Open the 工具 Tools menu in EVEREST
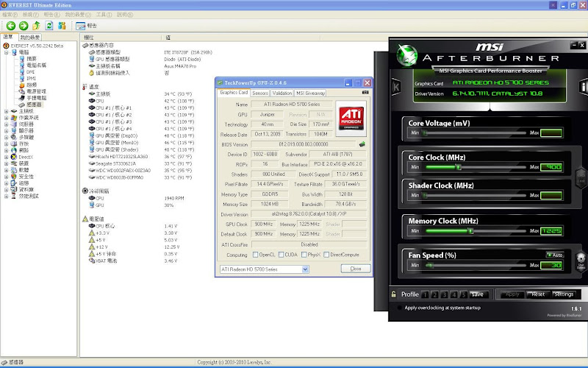The image size is (588, 368). coord(104,15)
